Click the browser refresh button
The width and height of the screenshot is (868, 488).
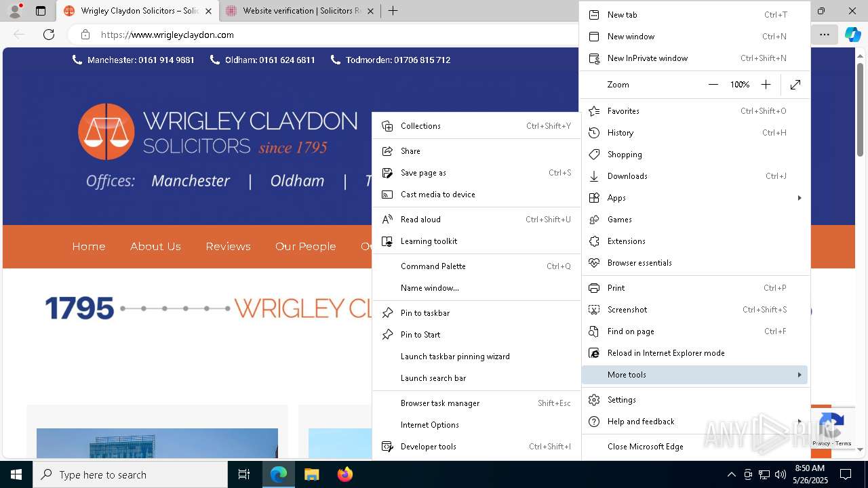pyautogui.click(x=49, y=35)
